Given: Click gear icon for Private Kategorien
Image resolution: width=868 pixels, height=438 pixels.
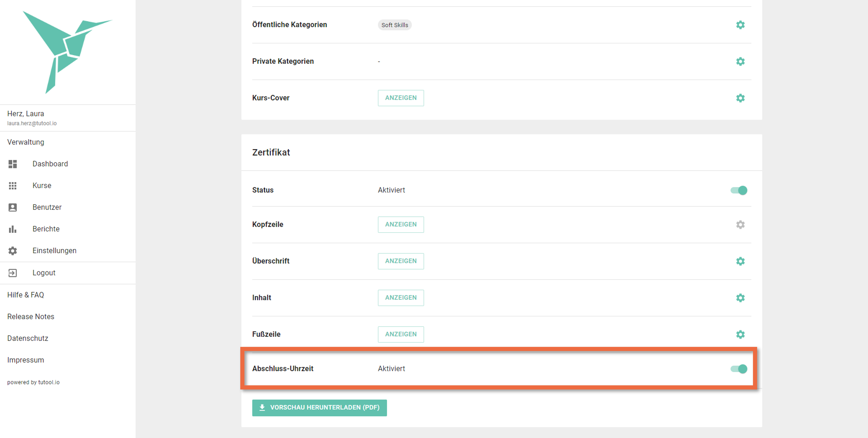Looking at the screenshot, I should 740,61.
